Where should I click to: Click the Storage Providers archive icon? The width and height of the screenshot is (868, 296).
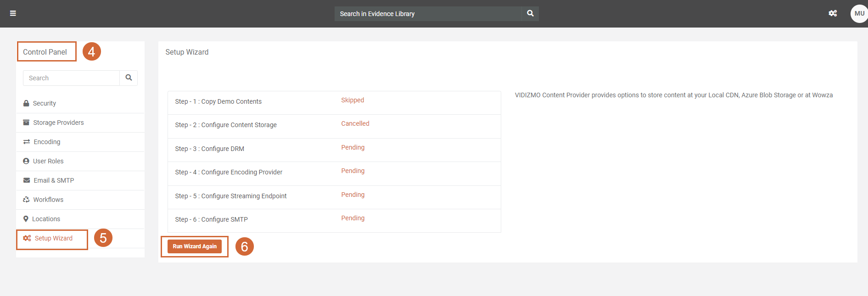[26, 123]
